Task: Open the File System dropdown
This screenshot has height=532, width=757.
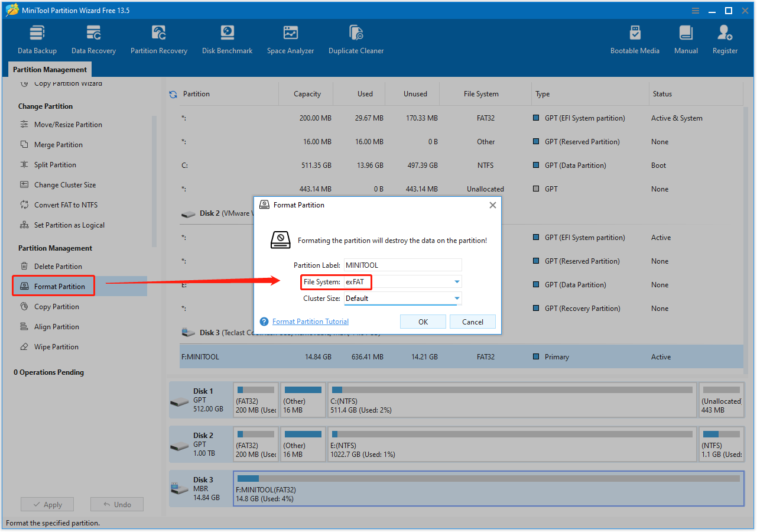Action: (456, 282)
